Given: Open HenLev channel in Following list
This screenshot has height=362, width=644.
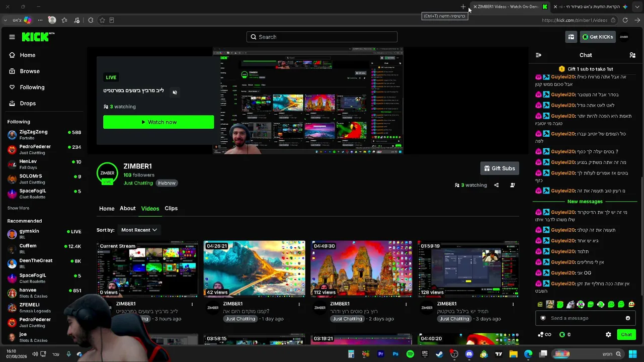Looking at the screenshot, I should pyautogui.click(x=44, y=164).
